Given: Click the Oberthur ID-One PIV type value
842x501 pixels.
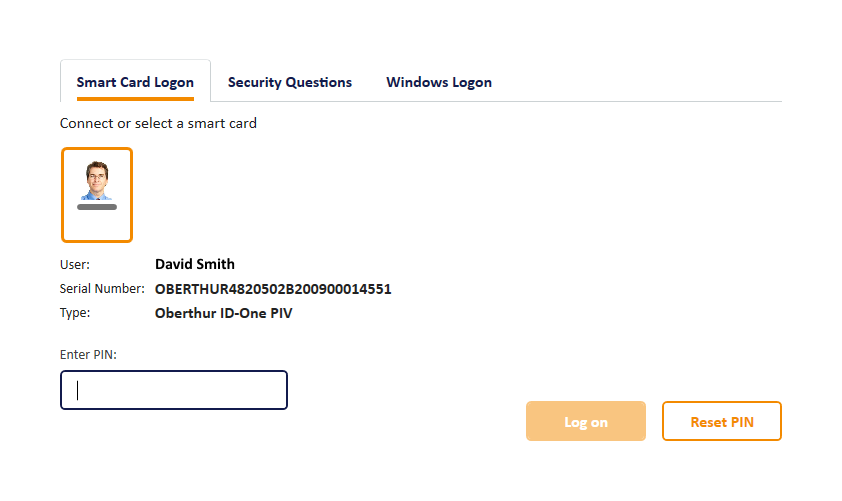Looking at the screenshot, I should click(224, 313).
